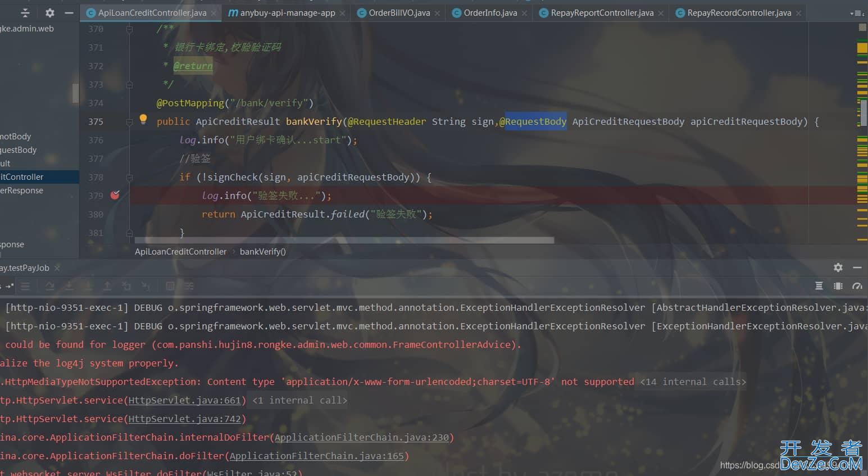This screenshot has height=476, width=868.
Task: Click the Drop Frame debugger icon
Action: 126,286
